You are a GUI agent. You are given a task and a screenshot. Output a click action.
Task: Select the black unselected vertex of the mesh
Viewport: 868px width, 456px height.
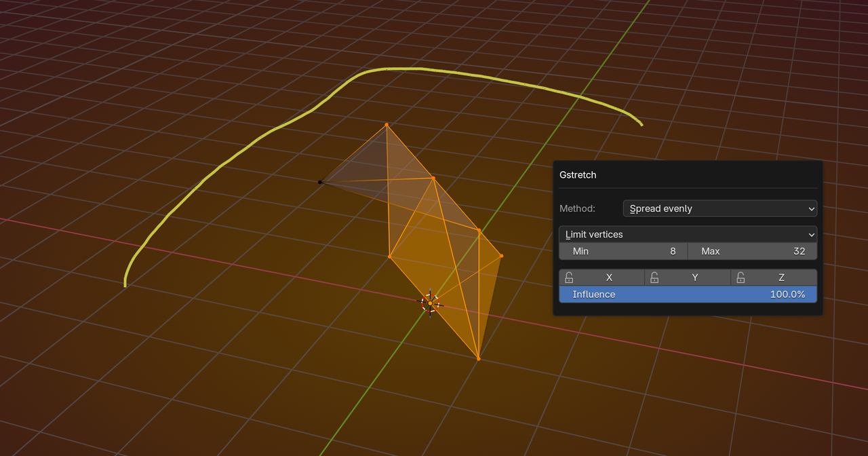coord(320,182)
